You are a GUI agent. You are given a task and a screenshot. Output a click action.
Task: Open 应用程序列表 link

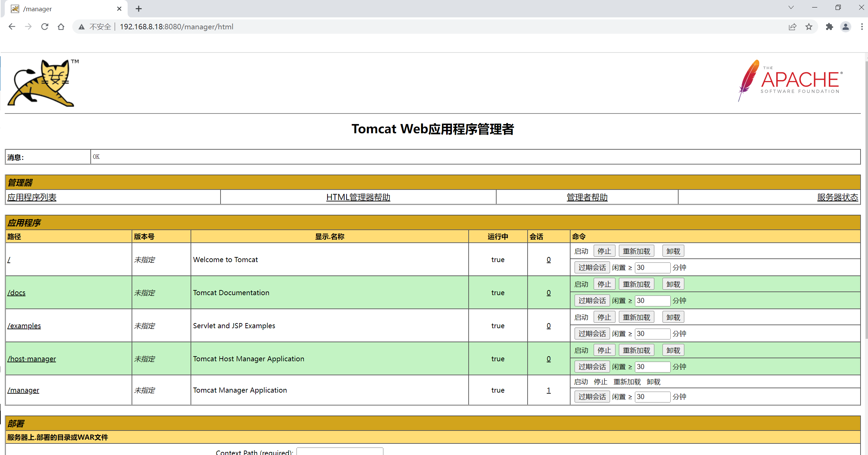click(x=32, y=197)
